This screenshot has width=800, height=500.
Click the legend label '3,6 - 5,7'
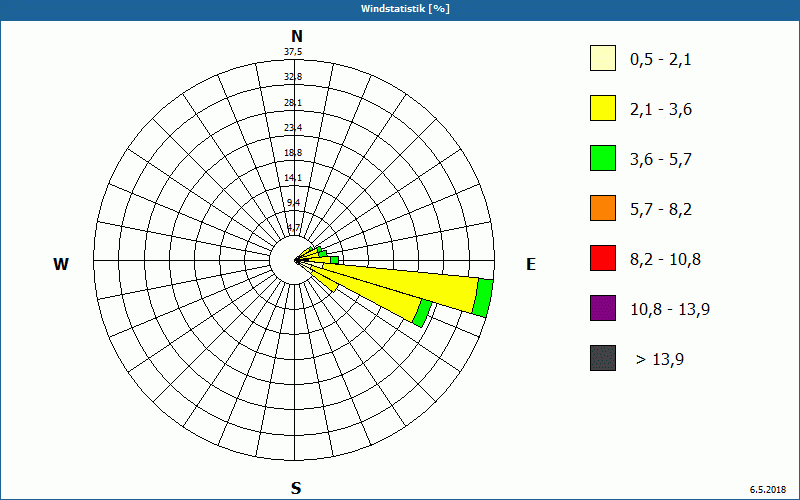tap(661, 160)
